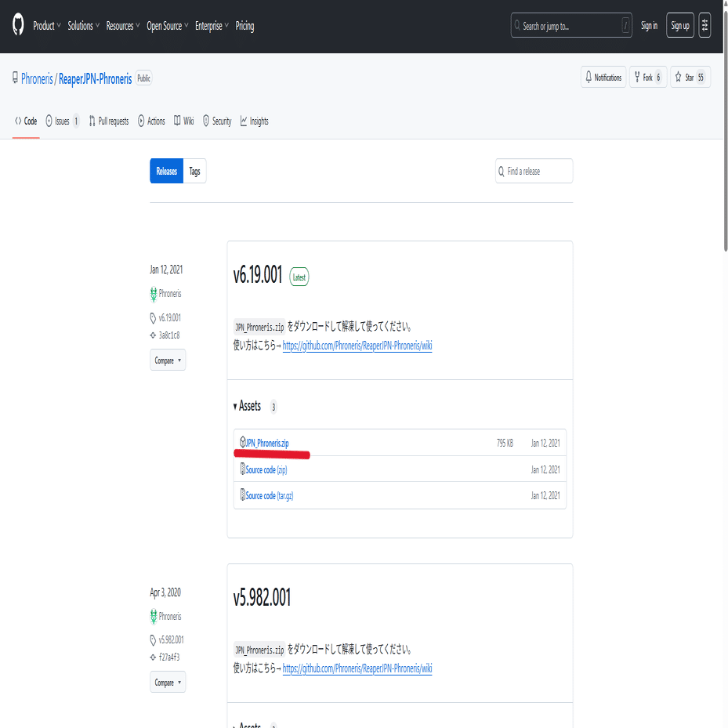Image resolution: width=728 pixels, height=728 pixels.
Task: Switch to the Security tab
Action: point(217,121)
